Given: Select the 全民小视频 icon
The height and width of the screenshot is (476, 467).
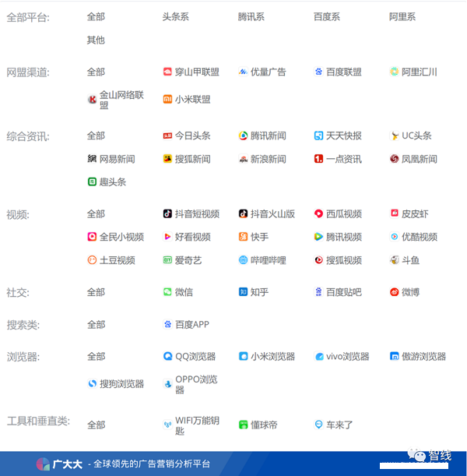Looking at the screenshot, I should 92,237.
